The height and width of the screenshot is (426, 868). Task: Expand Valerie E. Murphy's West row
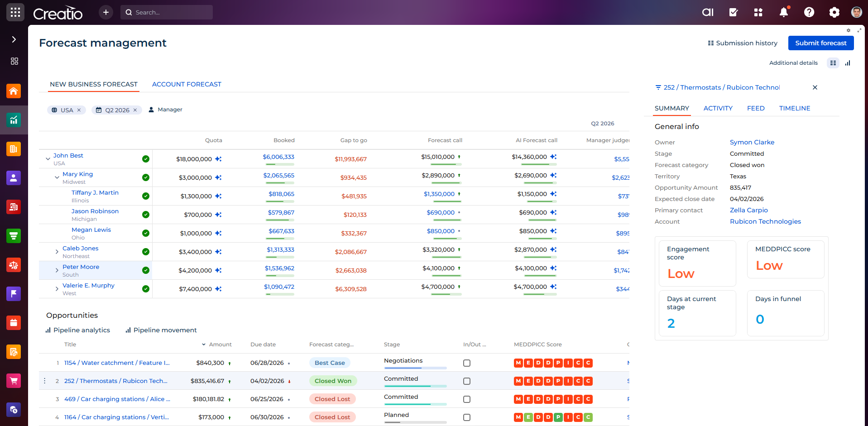(57, 289)
